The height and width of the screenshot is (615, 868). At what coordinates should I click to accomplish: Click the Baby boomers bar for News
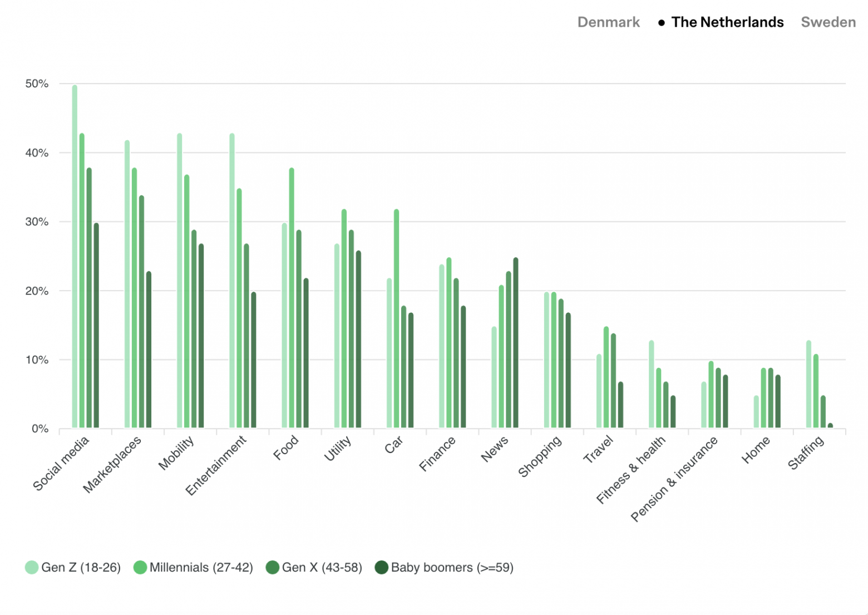click(516, 343)
